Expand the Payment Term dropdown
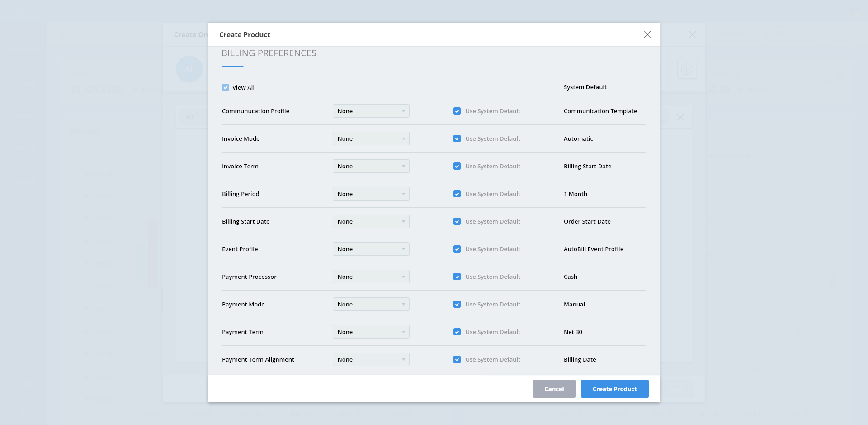The image size is (868, 425). (371, 332)
